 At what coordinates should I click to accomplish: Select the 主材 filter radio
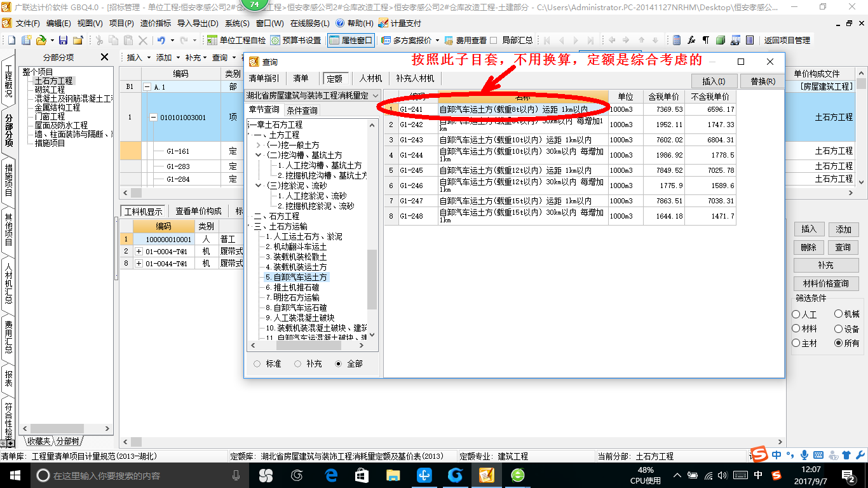tap(796, 343)
